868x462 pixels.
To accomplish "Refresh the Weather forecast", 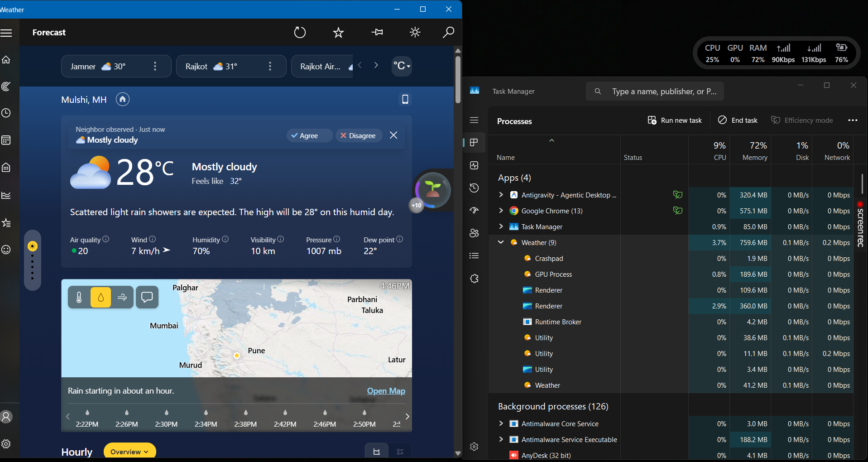I will click(300, 32).
